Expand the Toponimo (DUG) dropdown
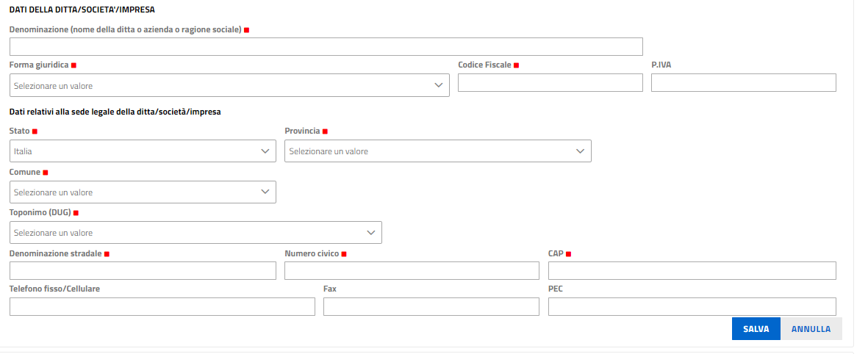This screenshot has height=354, width=868. tap(196, 232)
